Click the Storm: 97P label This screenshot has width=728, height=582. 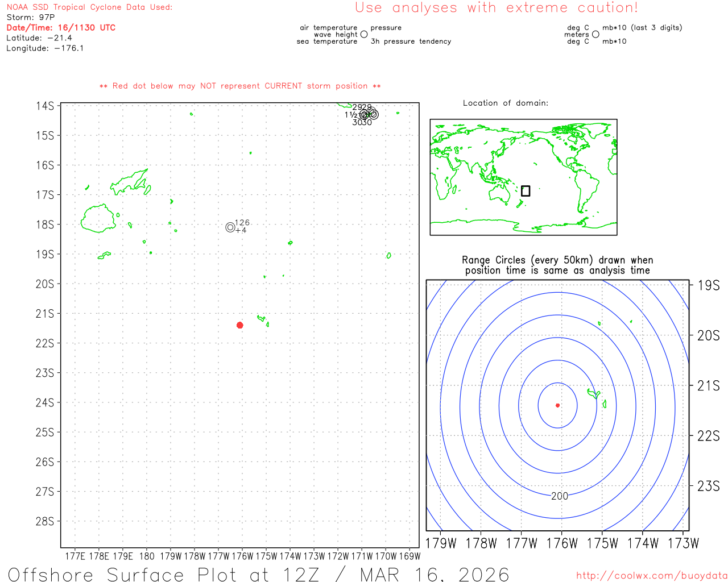coord(31,18)
